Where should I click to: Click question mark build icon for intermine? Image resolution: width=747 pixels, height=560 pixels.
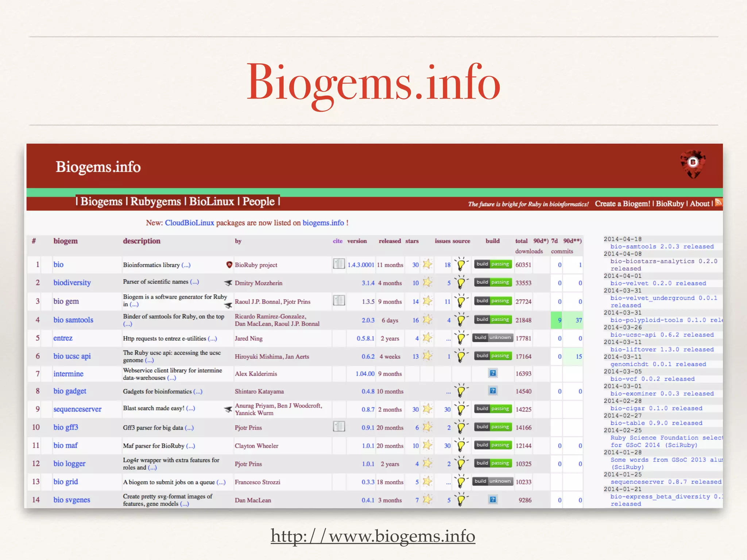(x=493, y=373)
